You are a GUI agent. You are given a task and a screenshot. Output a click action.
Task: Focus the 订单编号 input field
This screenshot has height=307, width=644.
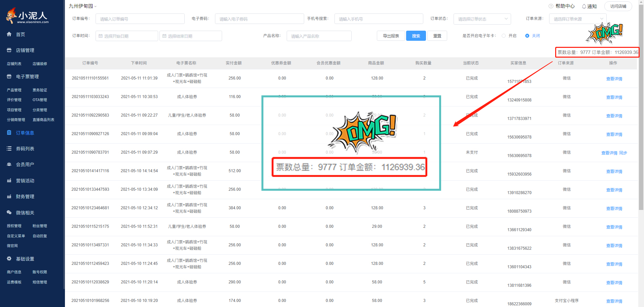click(x=140, y=19)
